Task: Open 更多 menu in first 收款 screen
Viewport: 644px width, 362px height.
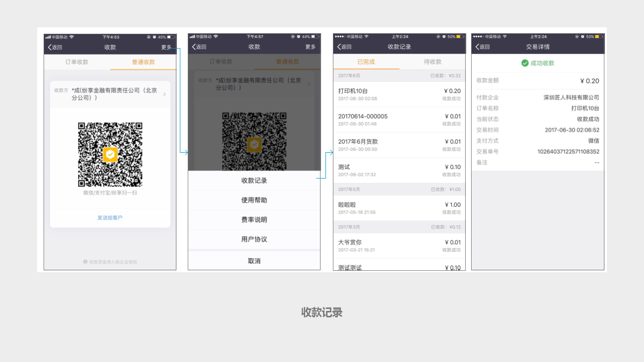Action: (166, 47)
